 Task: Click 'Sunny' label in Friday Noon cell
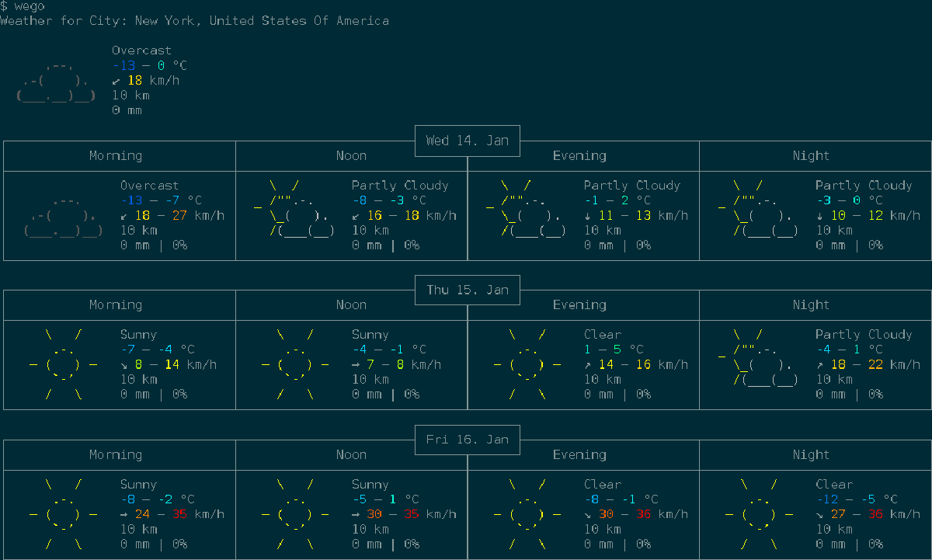[x=370, y=485]
